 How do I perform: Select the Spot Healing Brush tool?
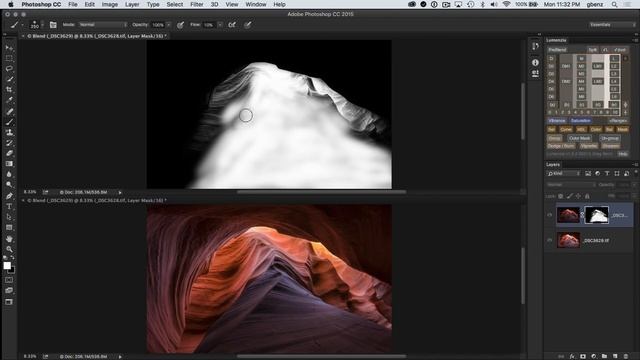9,111
